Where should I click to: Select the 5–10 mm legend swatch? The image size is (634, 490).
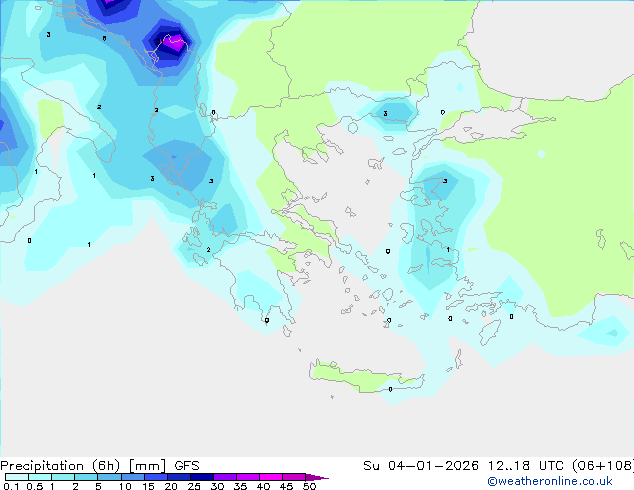tap(109, 477)
